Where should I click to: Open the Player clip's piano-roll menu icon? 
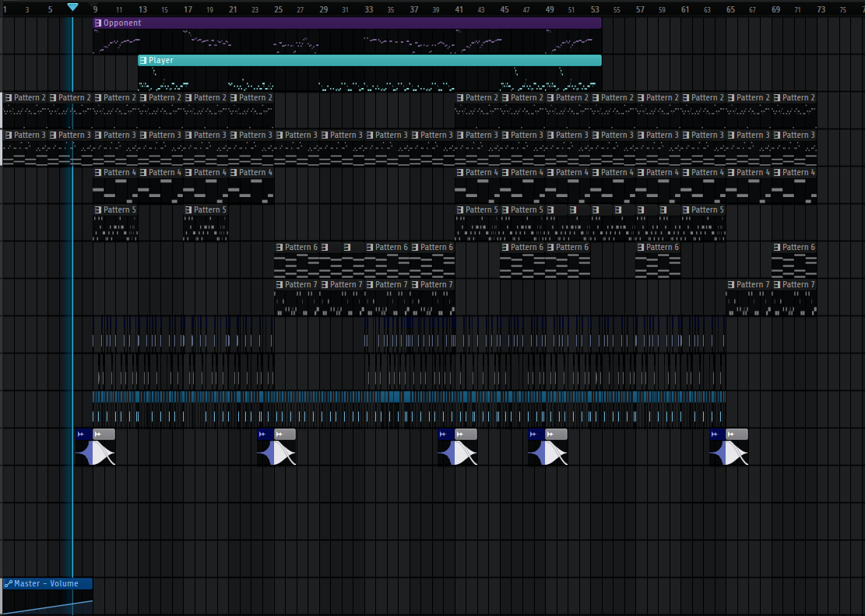[143, 60]
